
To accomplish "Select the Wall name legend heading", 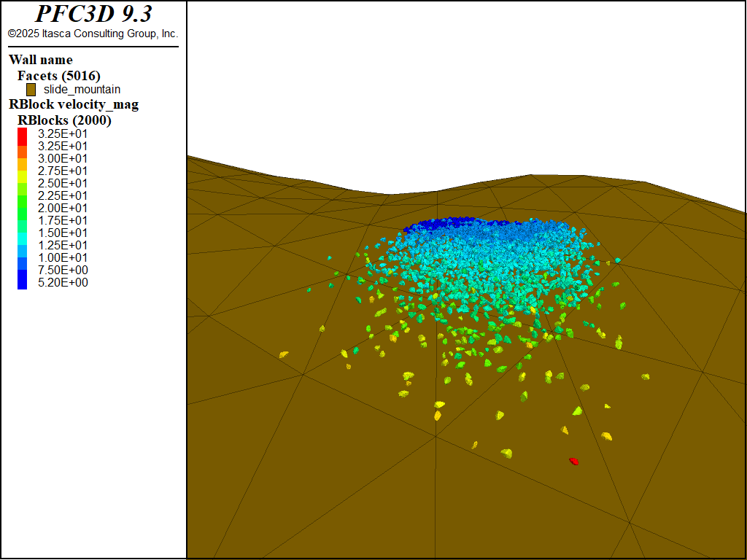I will pyautogui.click(x=41, y=60).
